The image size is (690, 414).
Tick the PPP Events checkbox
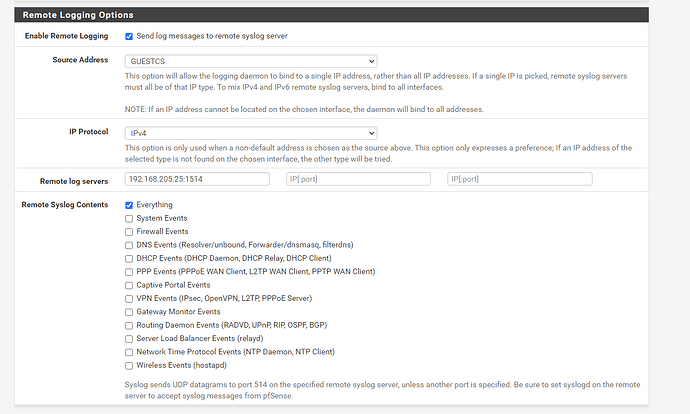click(x=129, y=272)
